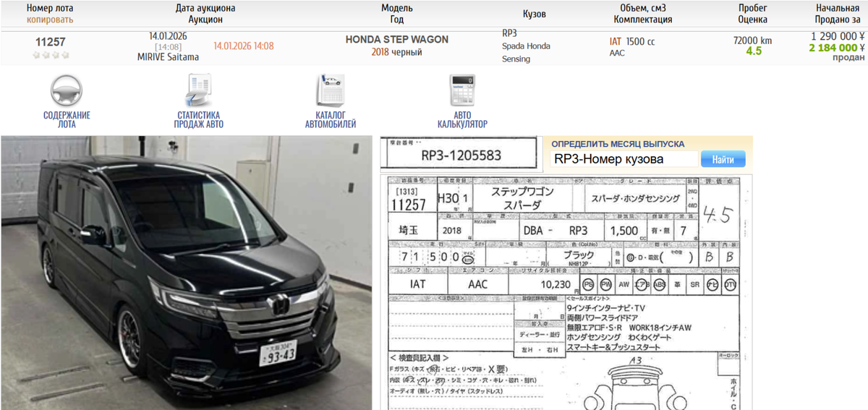Open the Статистика продаж авто icon
The image size is (868, 410).
pyautogui.click(x=198, y=90)
